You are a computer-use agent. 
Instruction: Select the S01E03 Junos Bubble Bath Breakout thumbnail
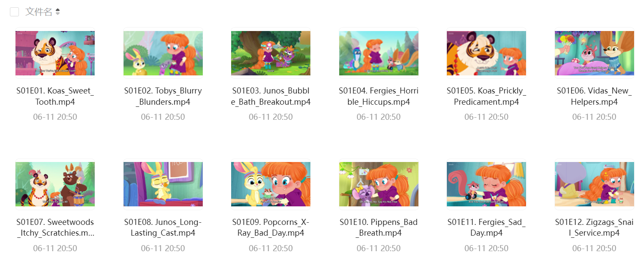pos(271,53)
